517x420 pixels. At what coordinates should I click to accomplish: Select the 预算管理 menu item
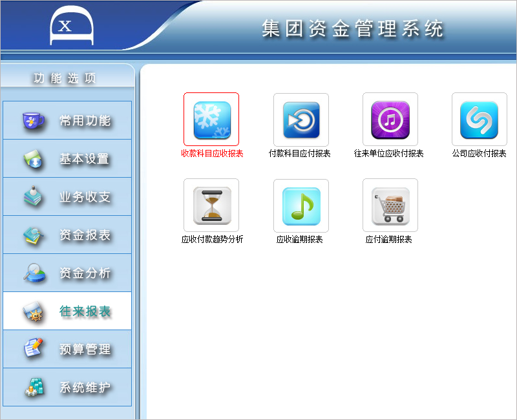point(67,349)
